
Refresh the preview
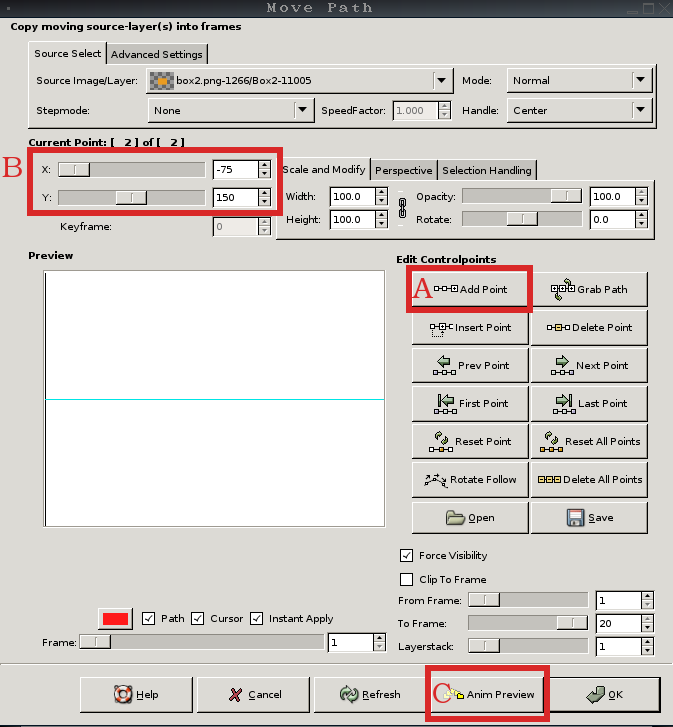[370, 695]
